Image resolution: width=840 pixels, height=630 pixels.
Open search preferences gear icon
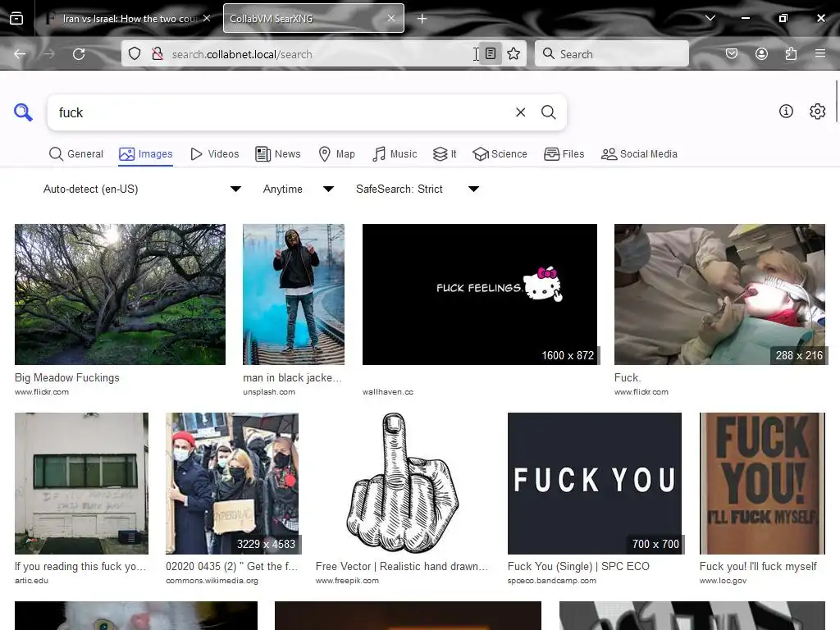click(818, 112)
